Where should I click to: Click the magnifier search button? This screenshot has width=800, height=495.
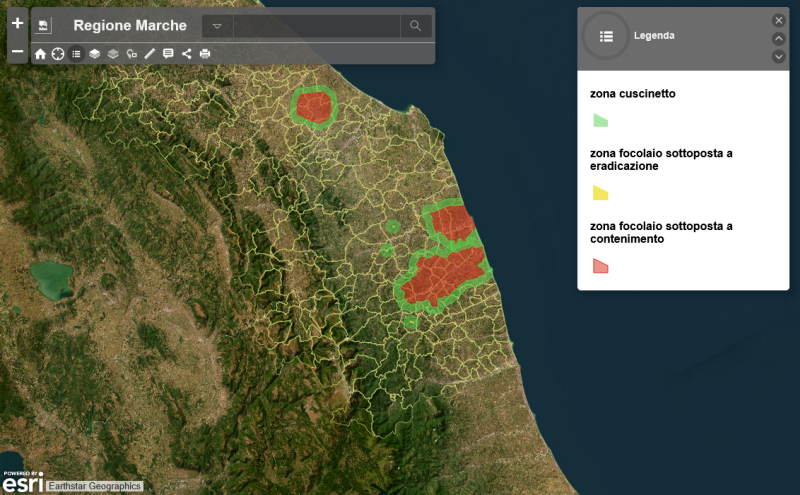(415, 26)
